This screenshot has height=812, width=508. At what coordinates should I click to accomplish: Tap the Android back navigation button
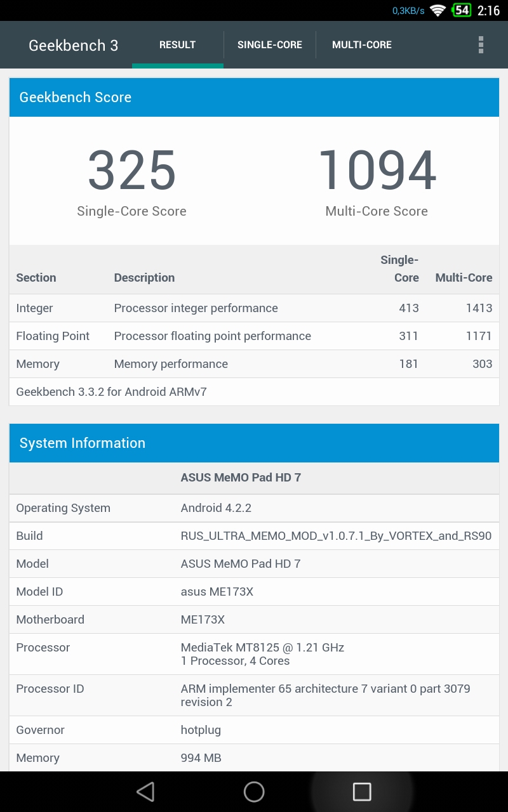tap(145, 791)
